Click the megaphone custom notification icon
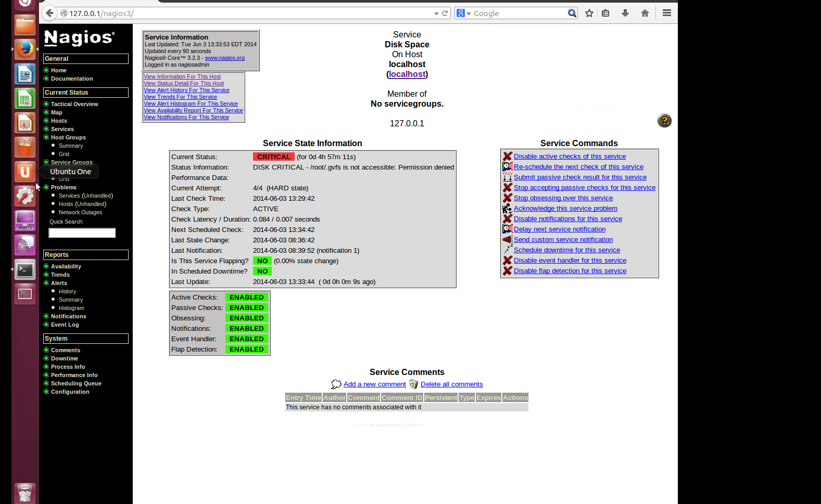 pos(508,239)
